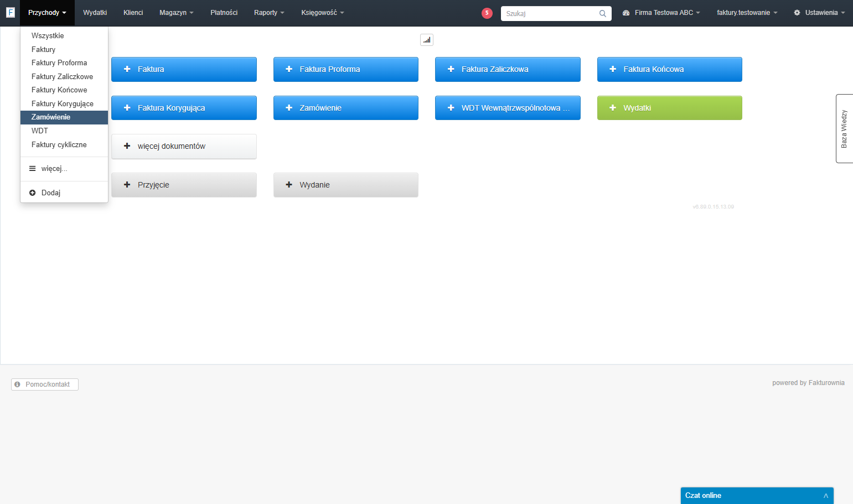Open the Magazyn dropdown menu

177,13
